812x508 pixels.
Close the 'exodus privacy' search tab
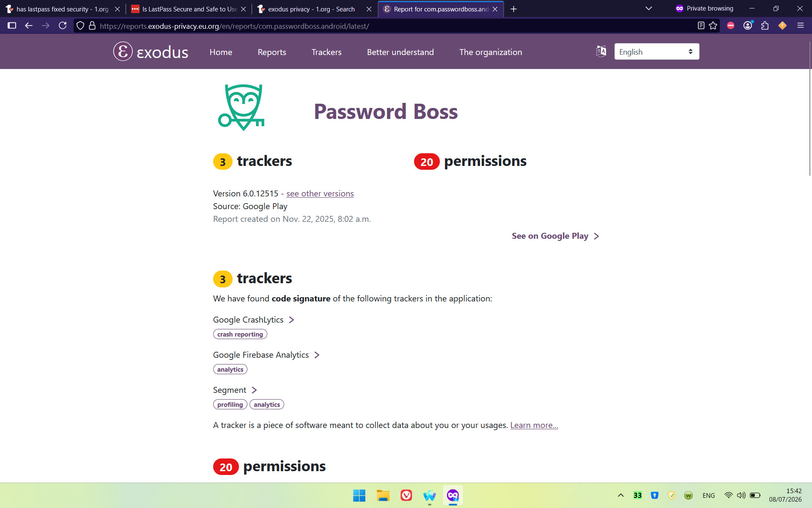click(369, 9)
